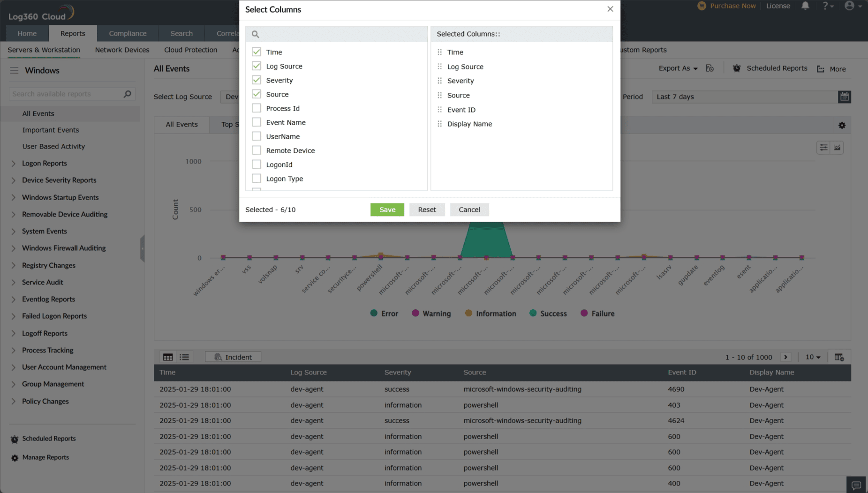Uncheck the Severity column checkbox
This screenshot has height=493, width=868.
point(256,80)
